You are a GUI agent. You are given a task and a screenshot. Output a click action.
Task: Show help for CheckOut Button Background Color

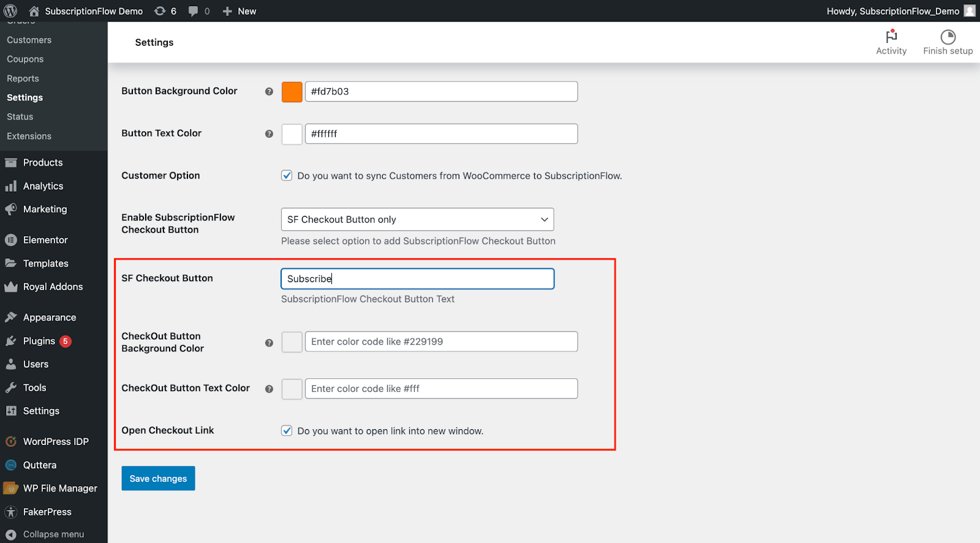click(x=269, y=343)
